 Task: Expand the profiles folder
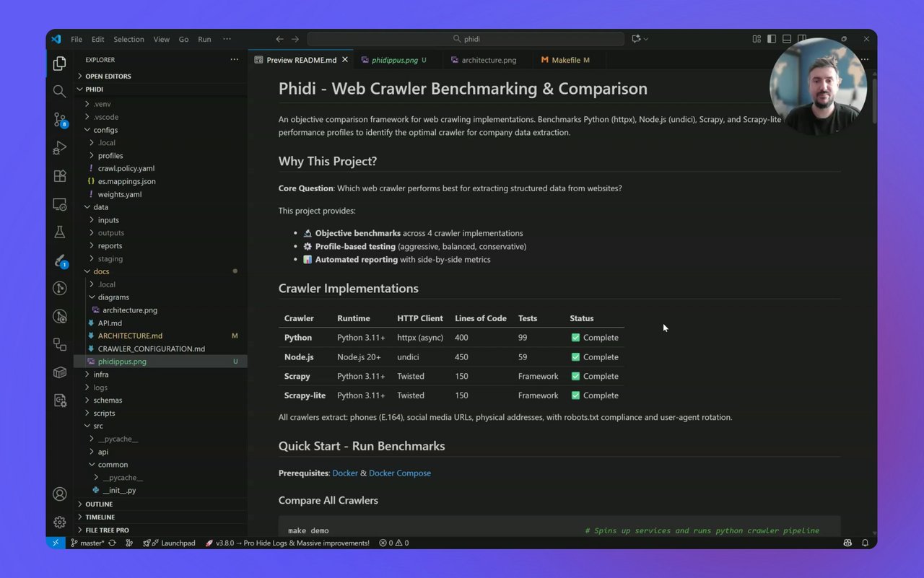point(161,156)
